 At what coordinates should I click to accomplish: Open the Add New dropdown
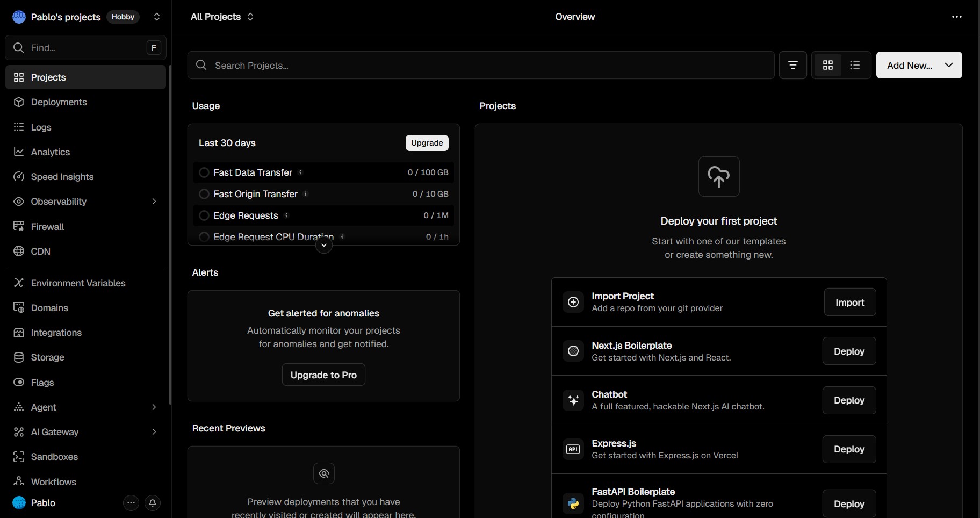coord(919,65)
